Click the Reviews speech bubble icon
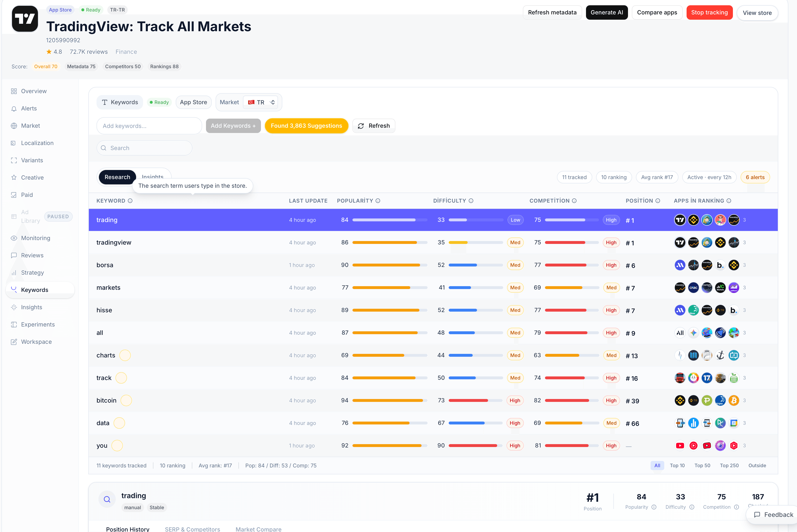Image resolution: width=797 pixels, height=532 pixels. click(x=14, y=255)
